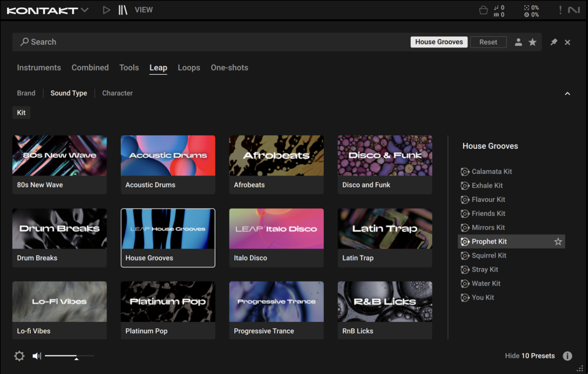Viewport: 588px width, 374px height.
Task: Toggle favorites star filter in search bar
Action: (x=532, y=42)
